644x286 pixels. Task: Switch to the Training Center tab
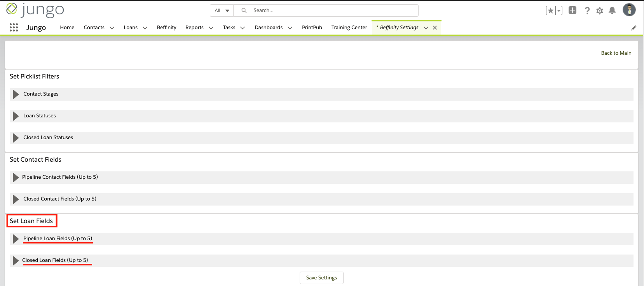[349, 28]
